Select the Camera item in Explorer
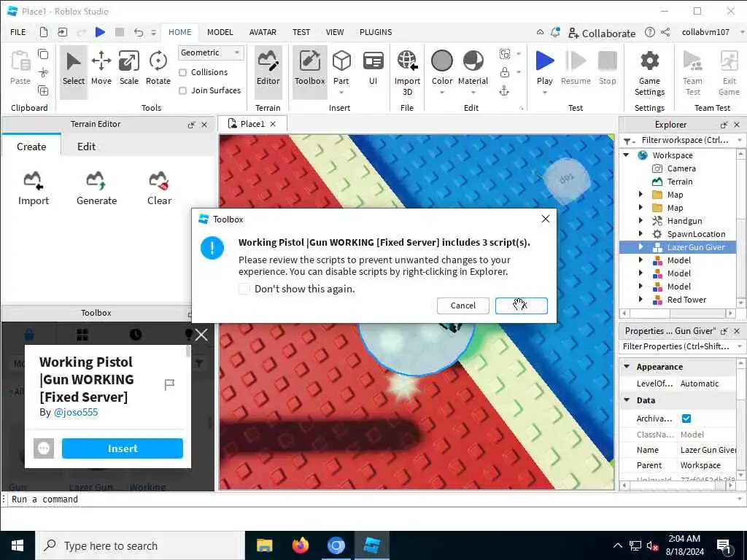 pos(681,168)
